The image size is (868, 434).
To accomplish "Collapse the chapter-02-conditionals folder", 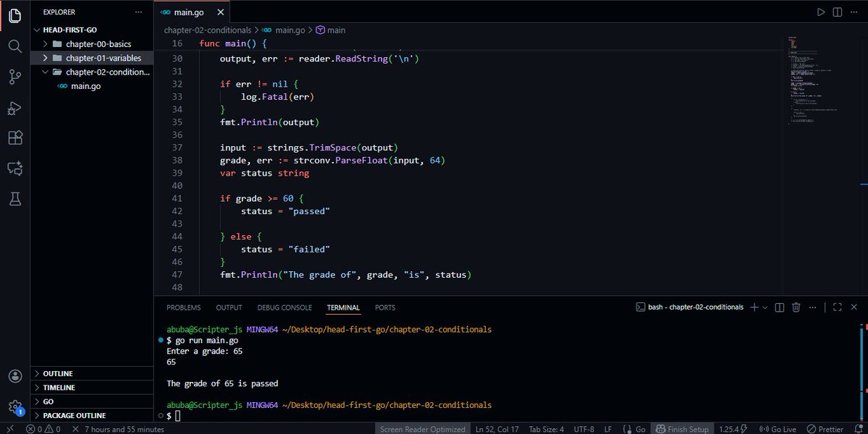I will tap(92, 72).
